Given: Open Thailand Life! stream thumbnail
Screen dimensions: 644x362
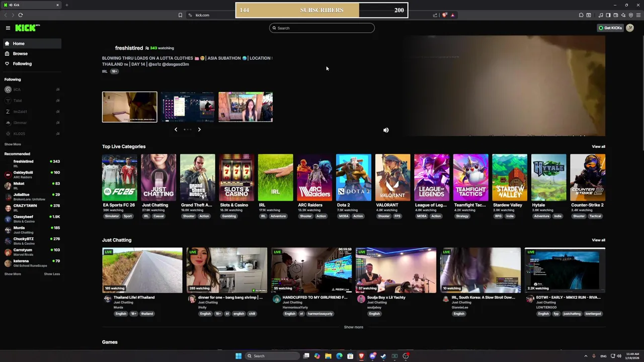Looking at the screenshot, I should tap(142, 270).
